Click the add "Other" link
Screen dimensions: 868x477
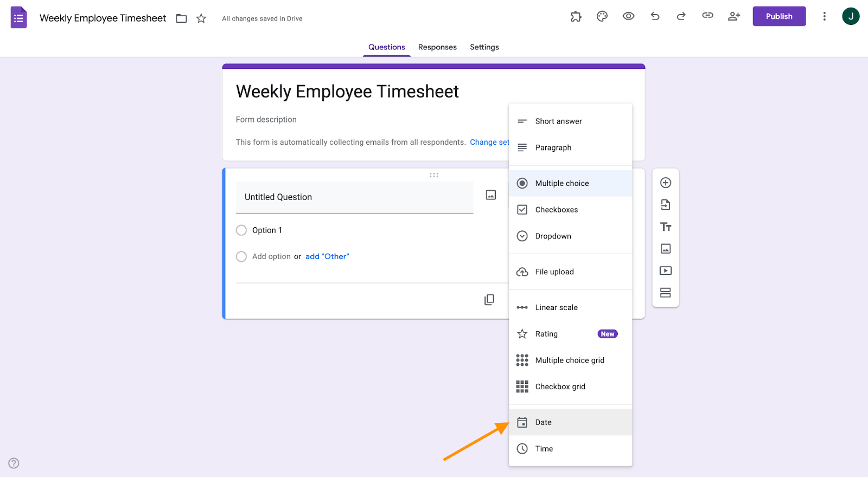click(x=327, y=256)
